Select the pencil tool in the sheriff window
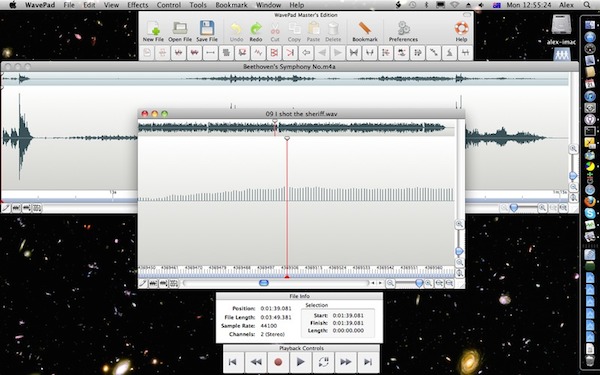 (x=143, y=284)
